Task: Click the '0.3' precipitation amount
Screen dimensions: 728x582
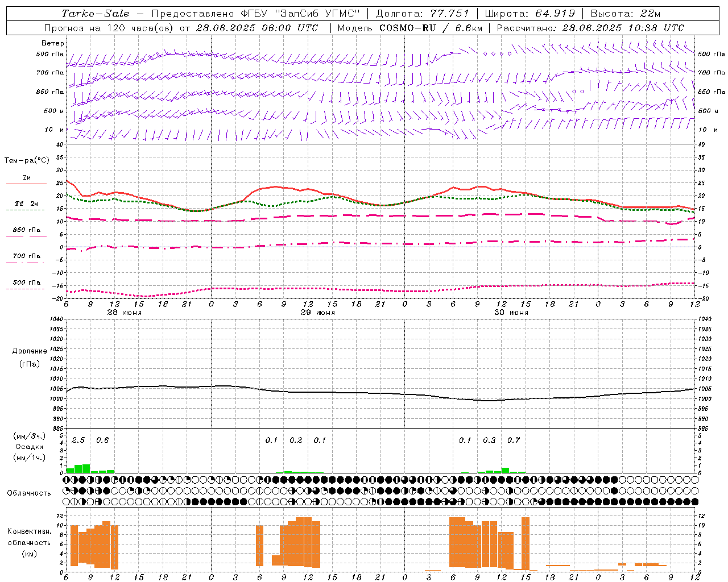Action: [x=489, y=440]
